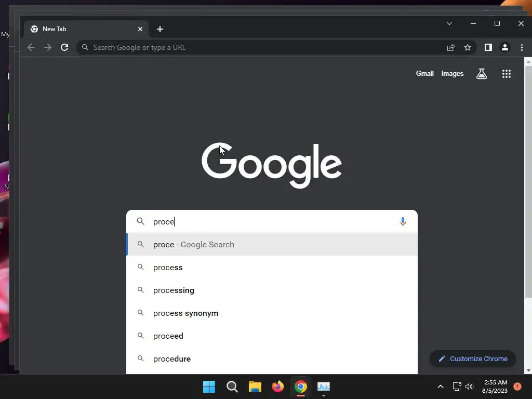
Task: Click the Chrome back arrow
Action: [31, 47]
